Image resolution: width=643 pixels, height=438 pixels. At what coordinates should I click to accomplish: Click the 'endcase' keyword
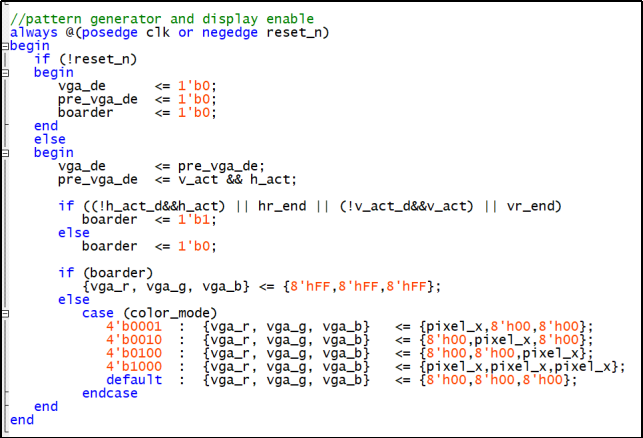coord(109,393)
